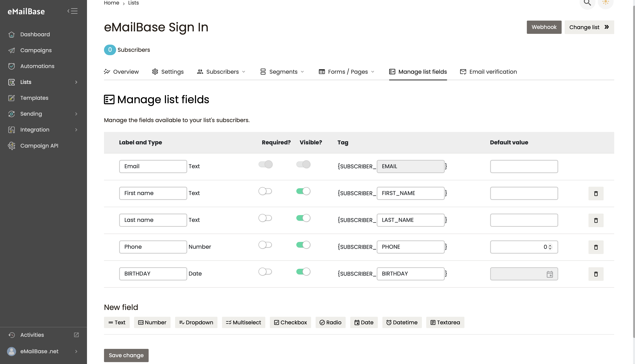The width and height of the screenshot is (635, 364).
Task: Click the Webhook button
Action: (x=544, y=27)
